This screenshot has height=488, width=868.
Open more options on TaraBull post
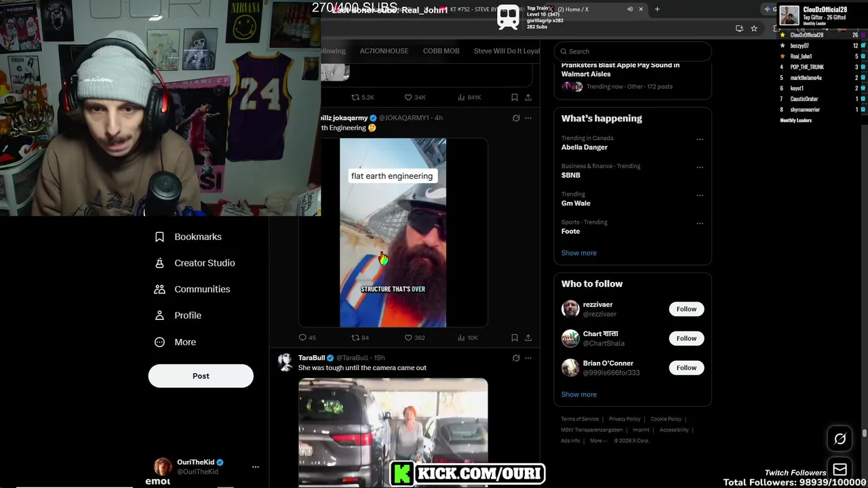click(528, 358)
